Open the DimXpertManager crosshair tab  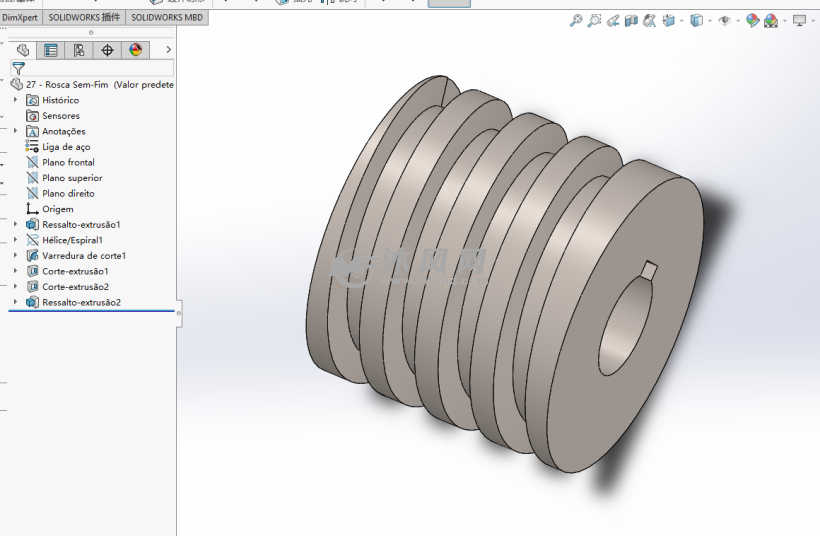pyautogui.click(x=107, y=50)
